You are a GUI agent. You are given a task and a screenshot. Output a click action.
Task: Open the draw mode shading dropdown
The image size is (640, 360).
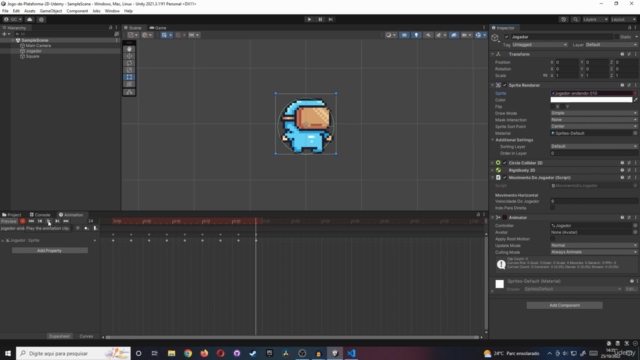(x=391, y=35)
